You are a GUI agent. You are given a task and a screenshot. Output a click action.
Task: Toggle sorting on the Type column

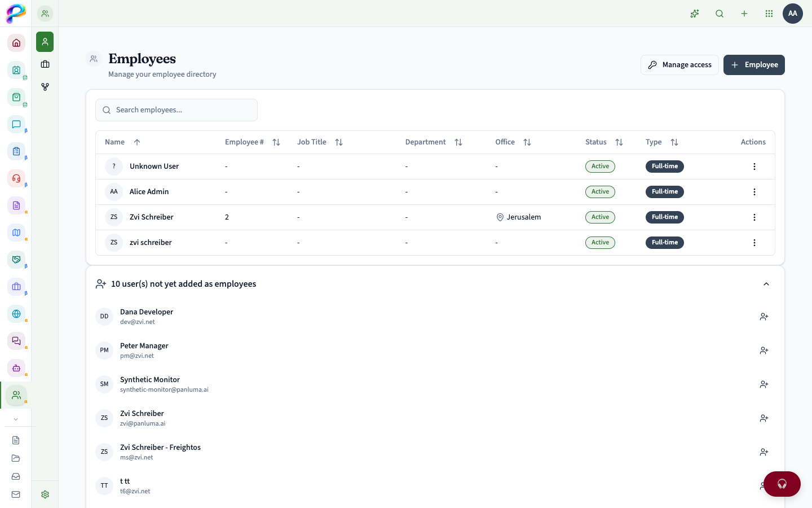674,142
